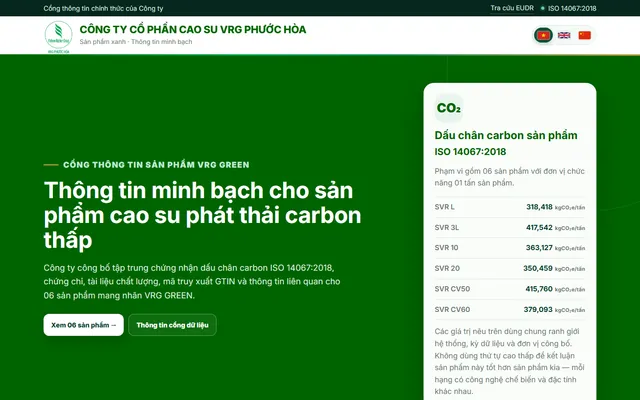Click the value 363,127
Image resolution: width=640 pixels, height=400 pixels.
point(539,248)
